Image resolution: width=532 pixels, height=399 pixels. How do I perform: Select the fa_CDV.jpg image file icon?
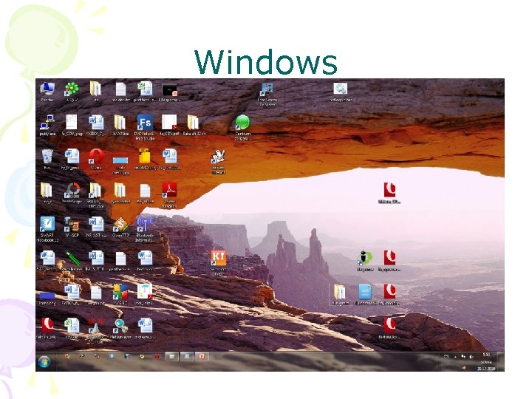pyautogui.click(x=72, y=125)
